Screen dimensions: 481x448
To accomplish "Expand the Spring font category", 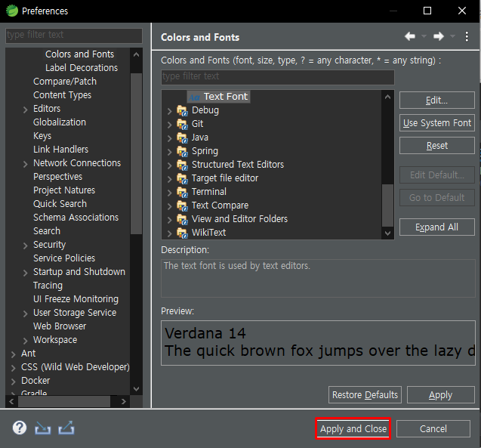I will click(x=169, y=152).
